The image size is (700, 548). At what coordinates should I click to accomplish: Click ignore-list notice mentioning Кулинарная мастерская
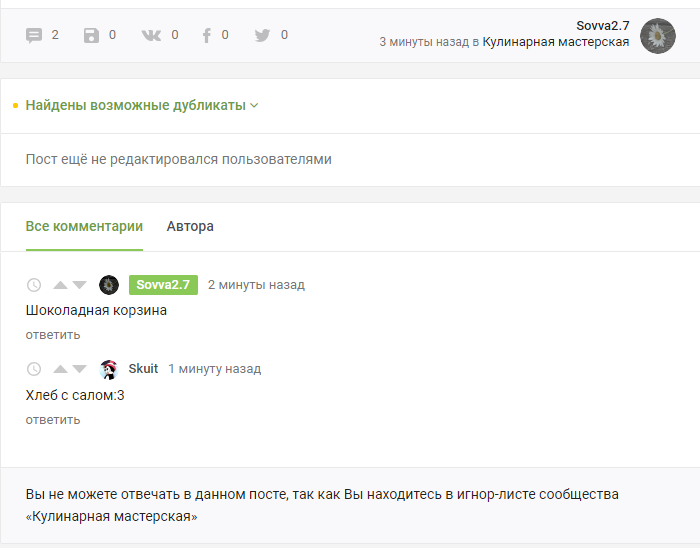(x=322, y=505)
